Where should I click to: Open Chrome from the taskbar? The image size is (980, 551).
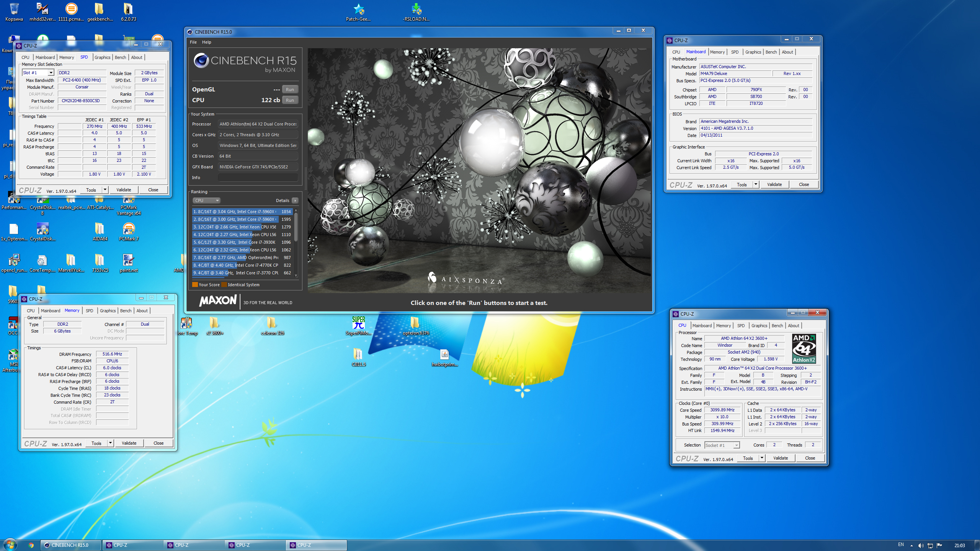click(31, 545)
